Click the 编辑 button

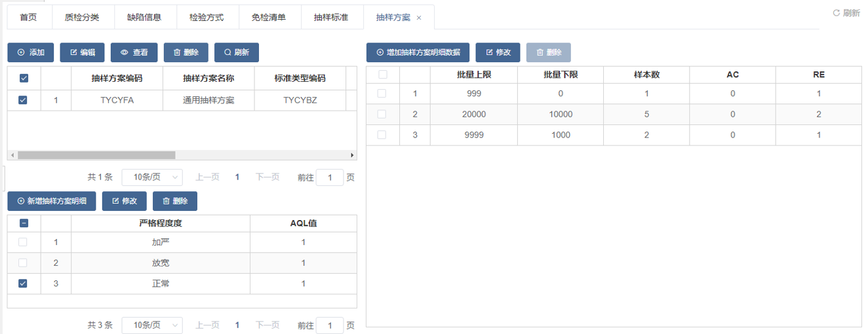tap(83, 52)
